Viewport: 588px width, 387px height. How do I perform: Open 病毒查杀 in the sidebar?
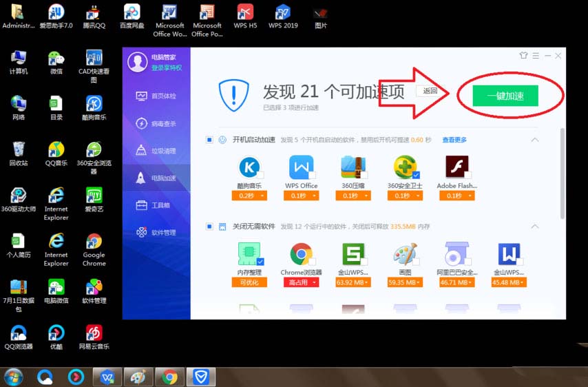(x=156, y=123)
